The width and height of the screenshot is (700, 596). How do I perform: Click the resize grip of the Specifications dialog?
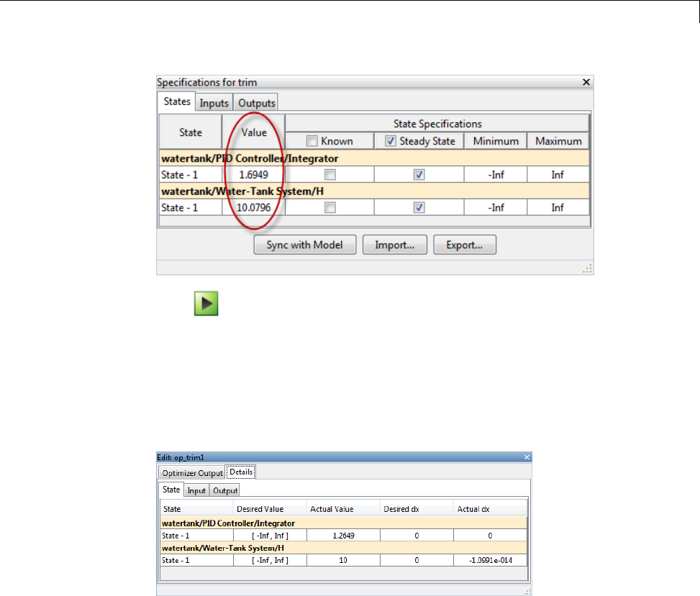588,269
